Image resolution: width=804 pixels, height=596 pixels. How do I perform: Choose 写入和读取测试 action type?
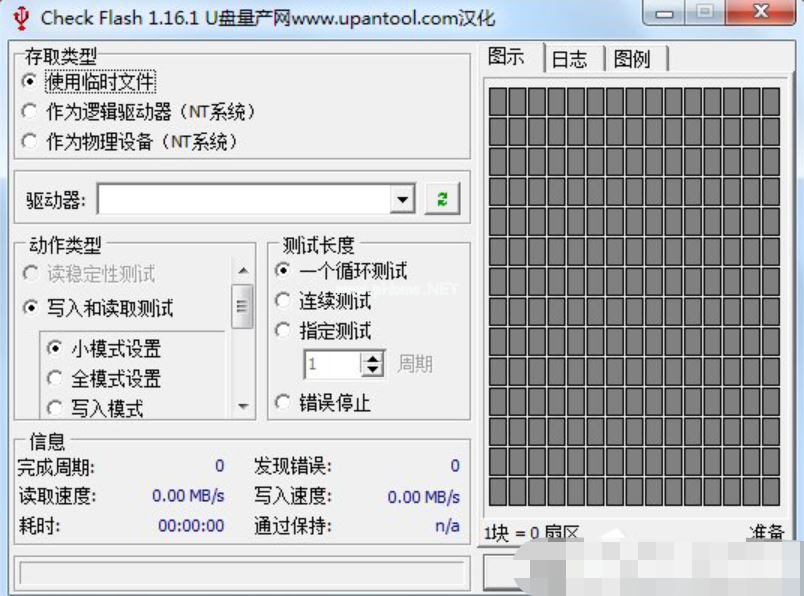point(31,308)
